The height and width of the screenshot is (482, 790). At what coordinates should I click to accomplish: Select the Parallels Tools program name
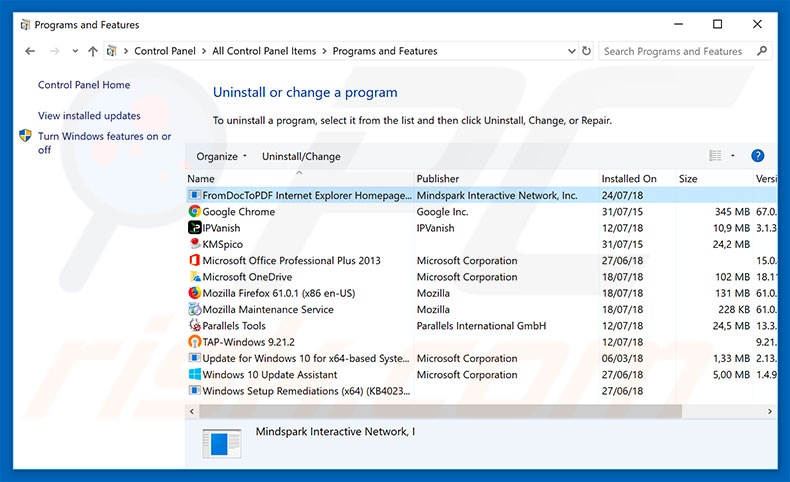[234, 325]
